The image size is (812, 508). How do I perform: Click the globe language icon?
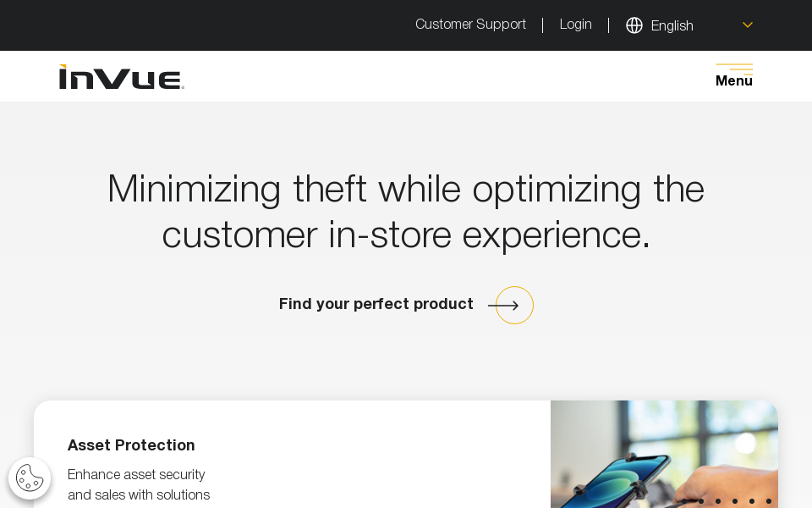[634, 25]
